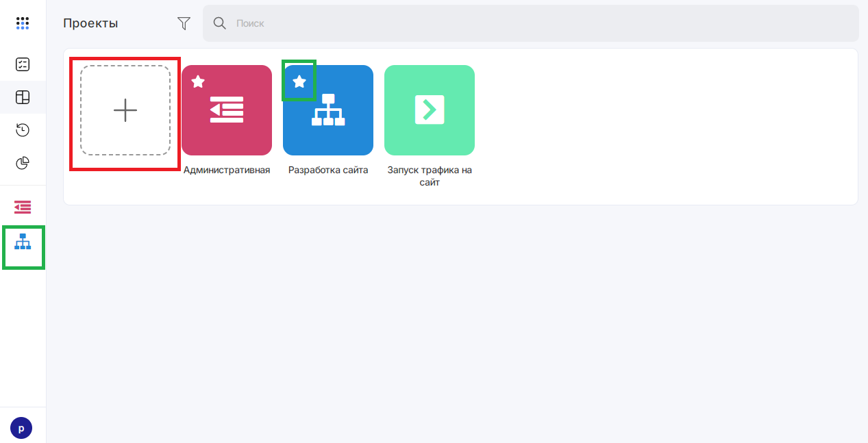Viewport: 868px width, 443px height.
Task: Open pink Административная shortcut in sidebar
Action: point(23,207)
